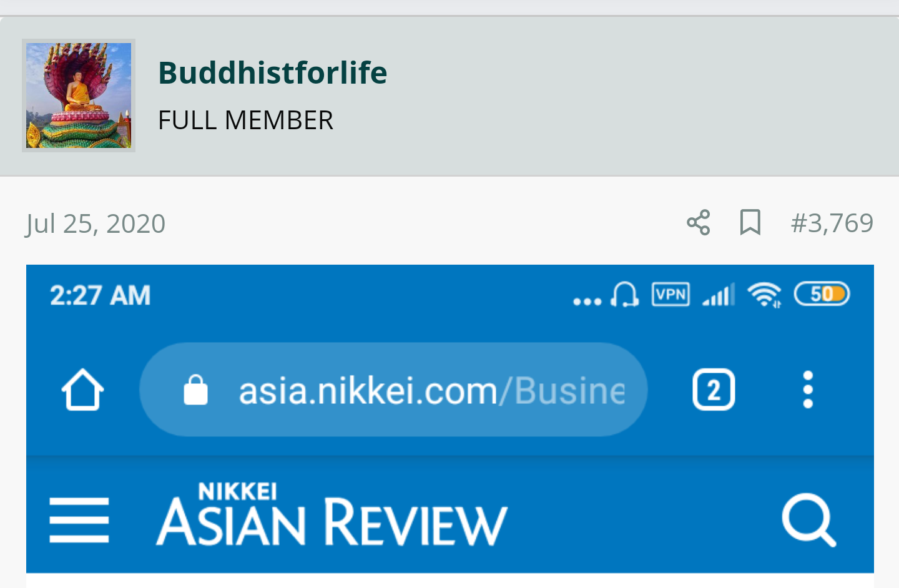Click the headphones status icon

[624, 294]
